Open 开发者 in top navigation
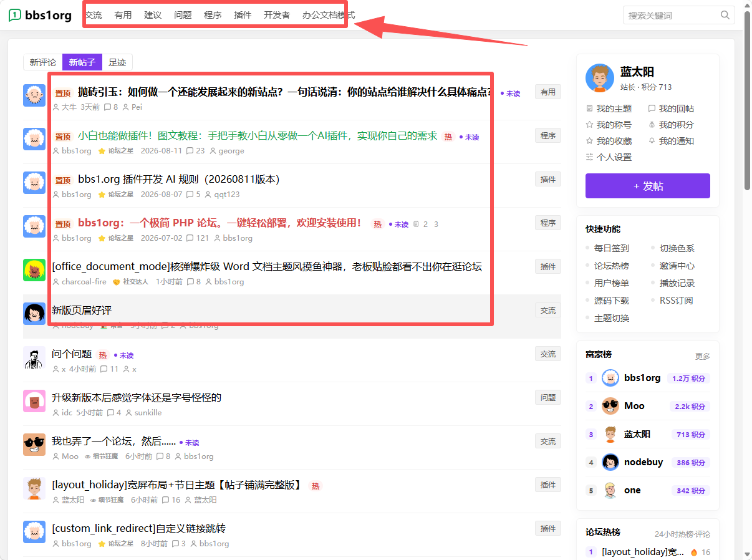Viewport: 752px width, 560px height. 277,15
